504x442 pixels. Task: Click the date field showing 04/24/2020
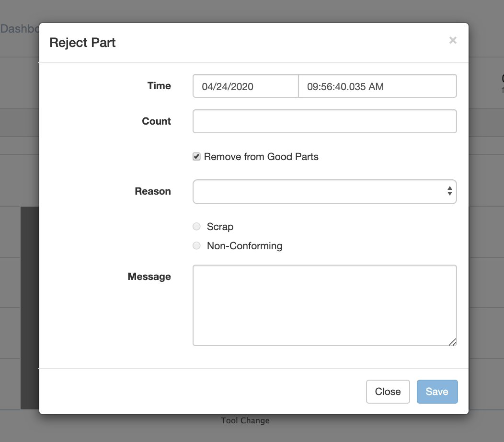click(246, 86)
